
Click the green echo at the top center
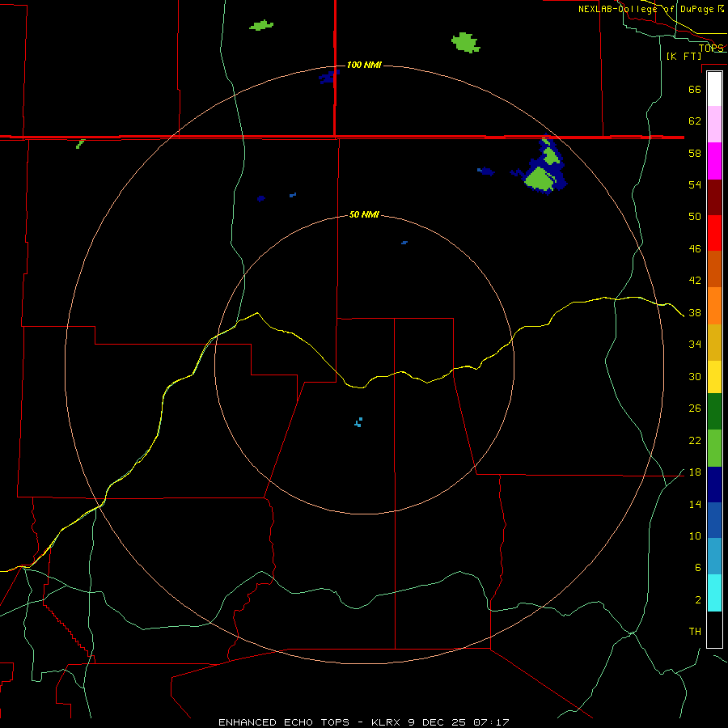click(261, 25)
